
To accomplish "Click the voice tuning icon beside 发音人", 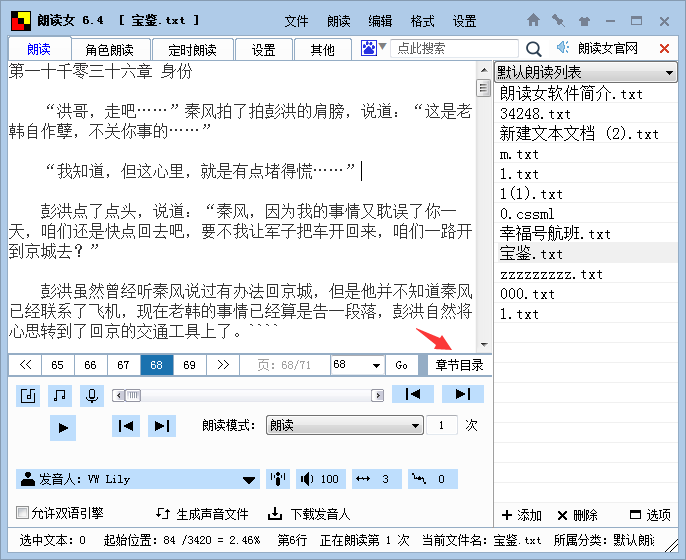I will (278, 479).
